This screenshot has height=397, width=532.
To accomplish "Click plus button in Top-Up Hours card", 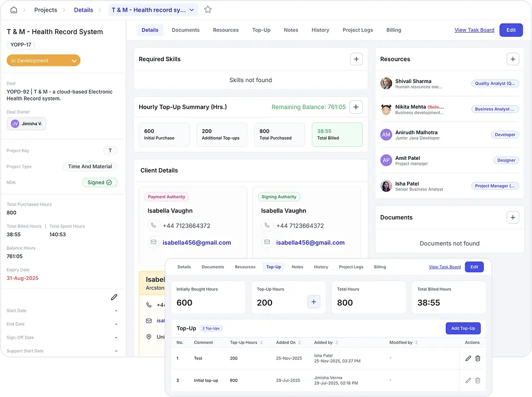I will coord(314,302).
